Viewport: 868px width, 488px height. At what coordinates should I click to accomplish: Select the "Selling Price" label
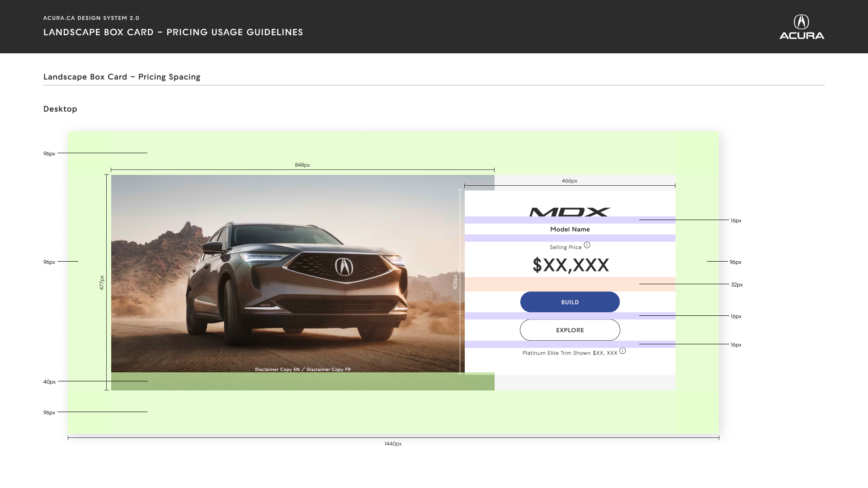point(566,247)
